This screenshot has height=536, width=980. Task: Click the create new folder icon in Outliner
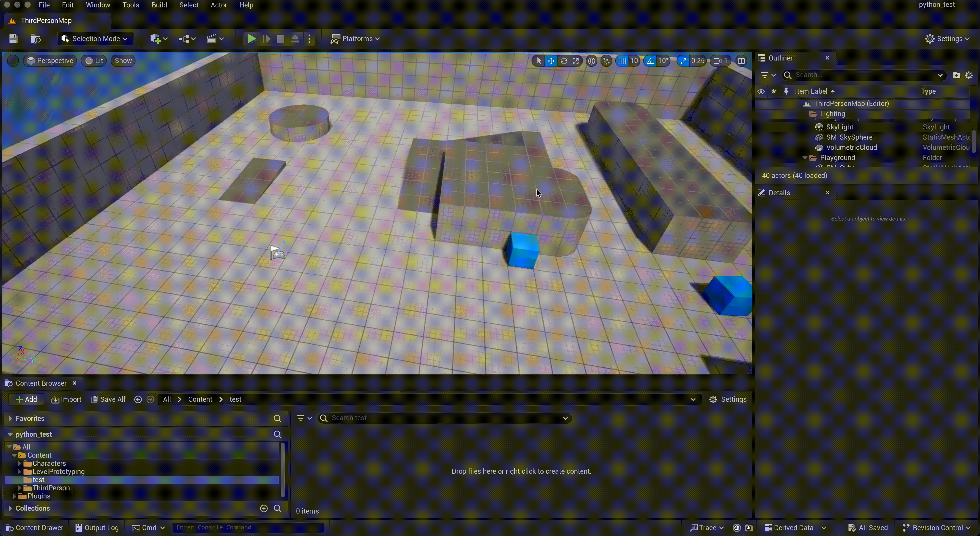[x=956, y=75]
